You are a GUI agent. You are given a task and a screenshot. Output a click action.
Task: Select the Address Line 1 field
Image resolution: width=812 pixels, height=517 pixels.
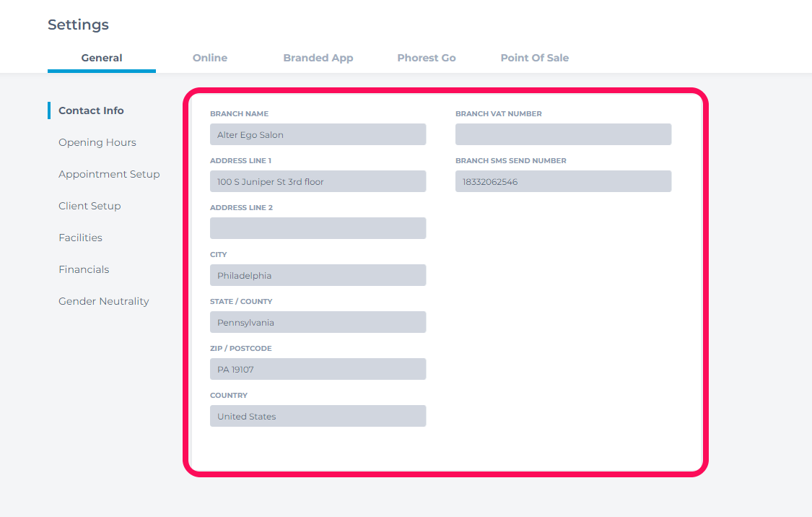(318, 181)
